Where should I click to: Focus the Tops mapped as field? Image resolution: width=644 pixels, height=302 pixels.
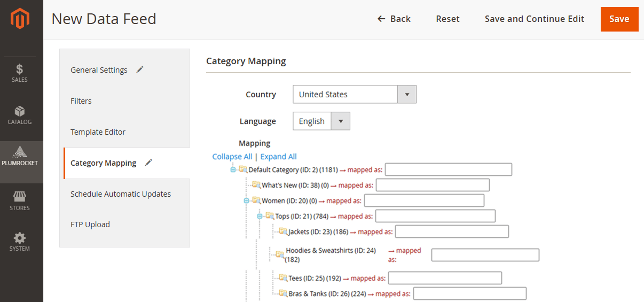click(435, 216)
